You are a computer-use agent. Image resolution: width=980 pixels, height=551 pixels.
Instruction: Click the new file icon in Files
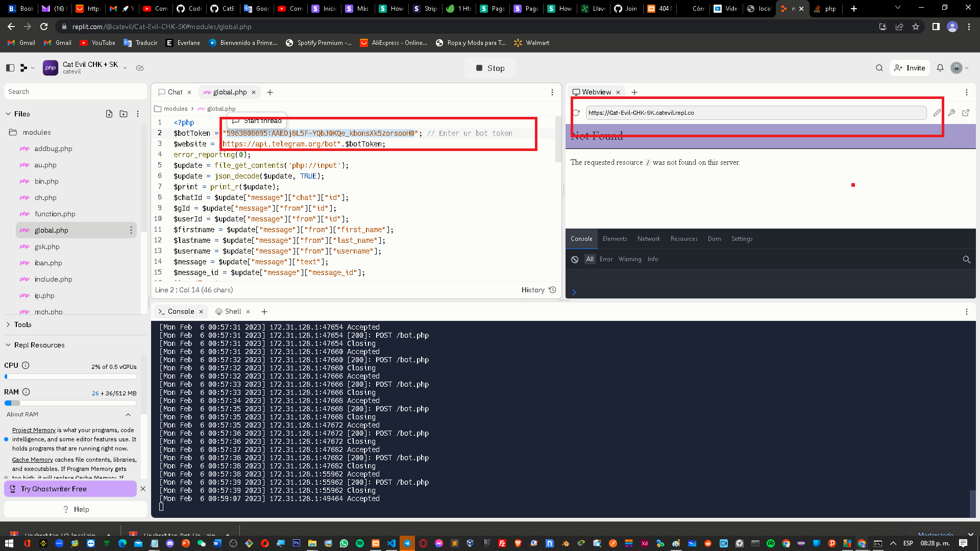click(109, 114)
